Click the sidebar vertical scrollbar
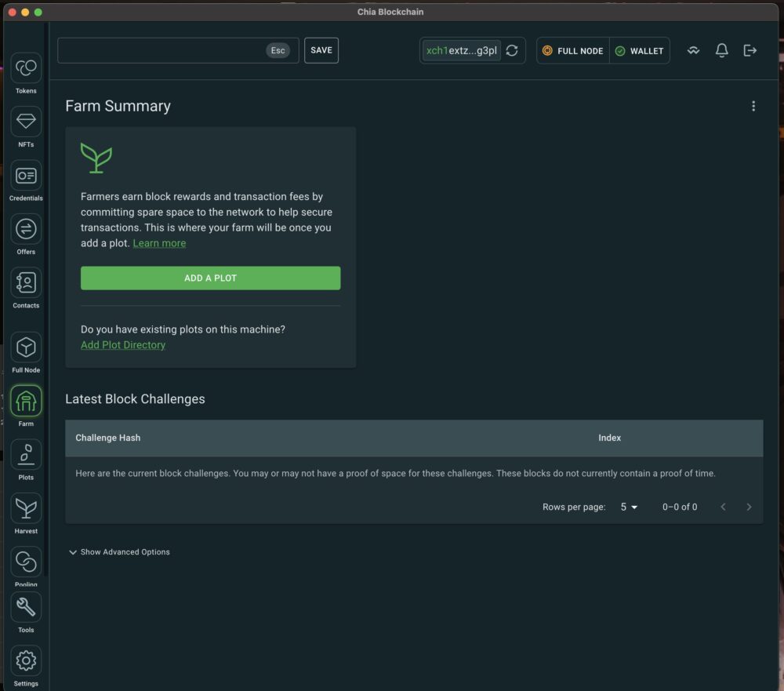784x691 pixels. [x=46, y=300]
